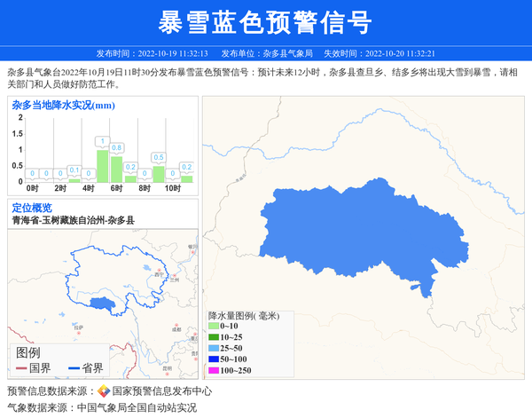Click the 中国气象局全国自动站实况 data source text
The height and width of the screenshot is (418, 532).
137,408
